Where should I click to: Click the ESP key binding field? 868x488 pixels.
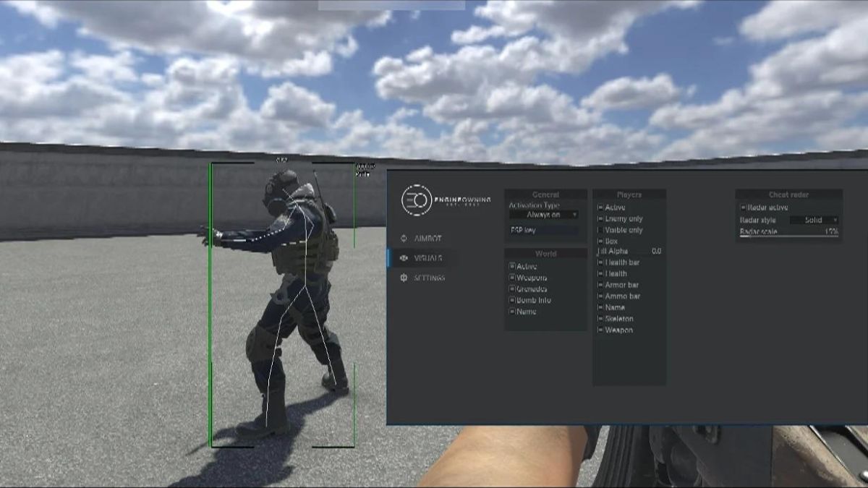[x=543, y=230]
